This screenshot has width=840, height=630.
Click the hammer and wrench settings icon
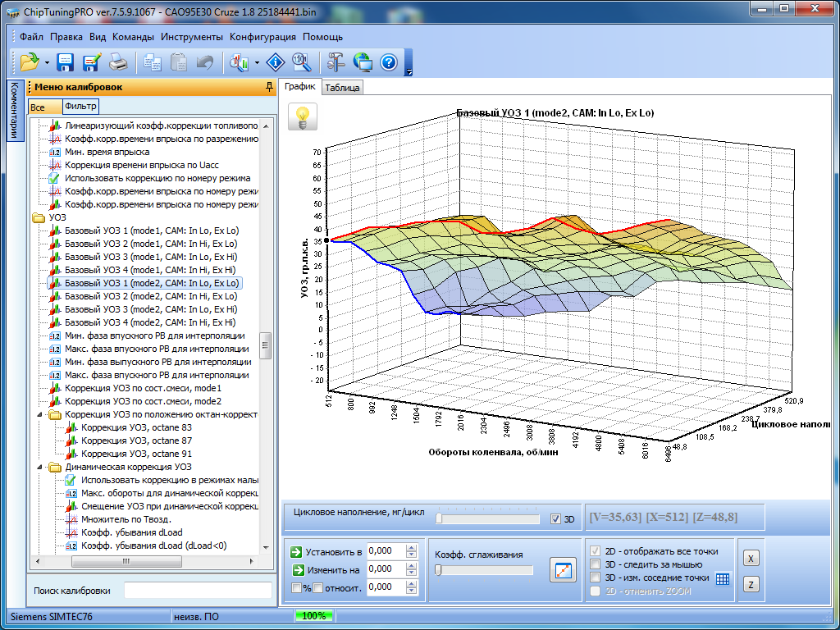coord(336,62)
